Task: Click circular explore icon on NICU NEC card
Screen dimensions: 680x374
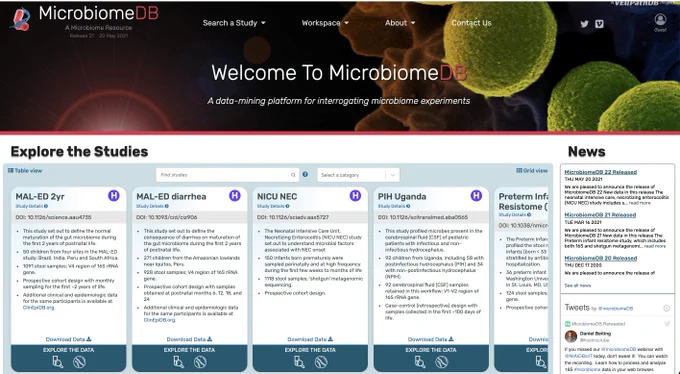Action: 321,362
